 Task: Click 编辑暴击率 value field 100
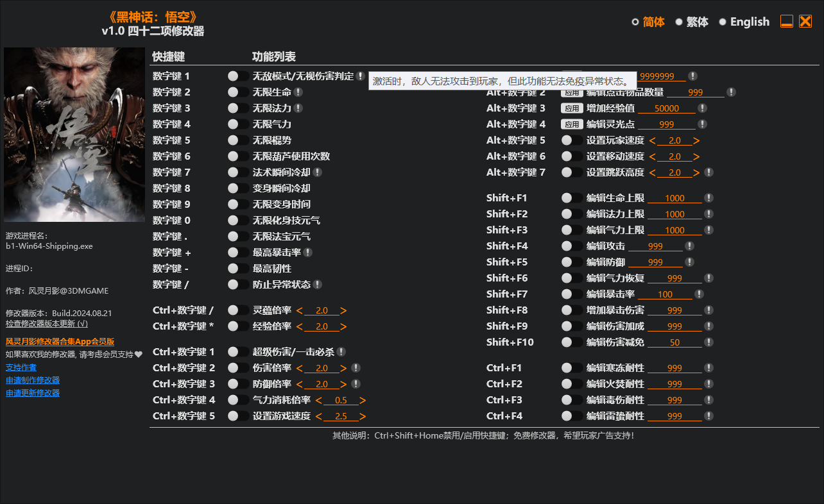click(x=665, y=294)
